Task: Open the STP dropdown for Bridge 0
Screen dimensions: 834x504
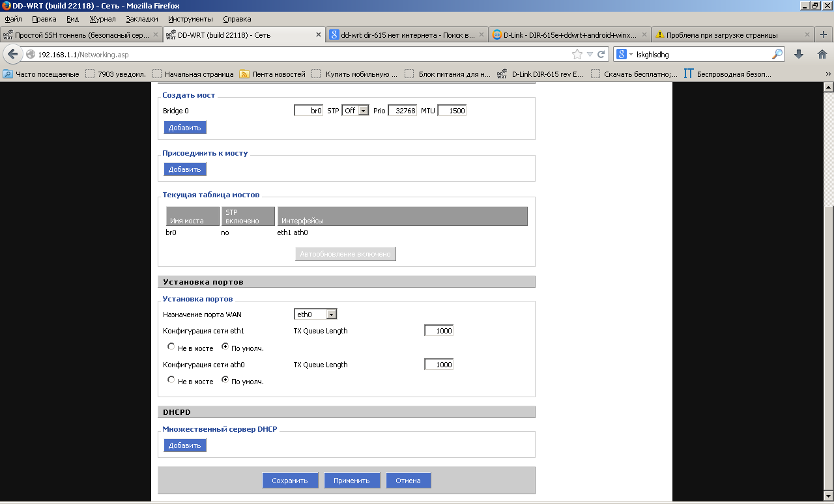Action: 355,111
